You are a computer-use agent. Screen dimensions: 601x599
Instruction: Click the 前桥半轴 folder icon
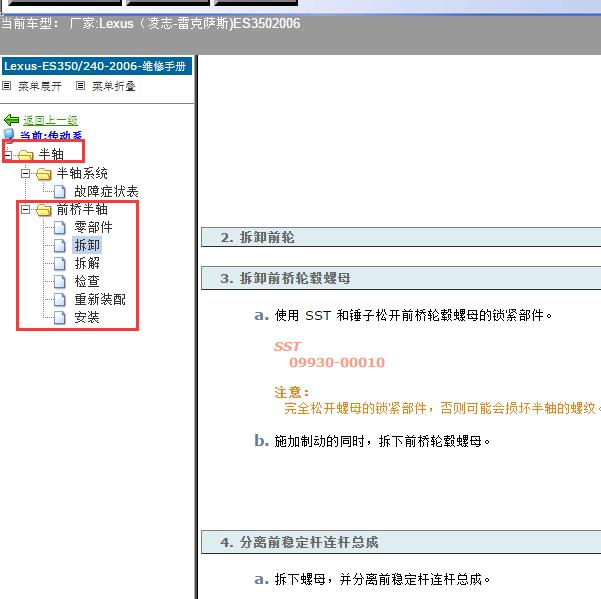pyautogui.click(x=44, y=210)
